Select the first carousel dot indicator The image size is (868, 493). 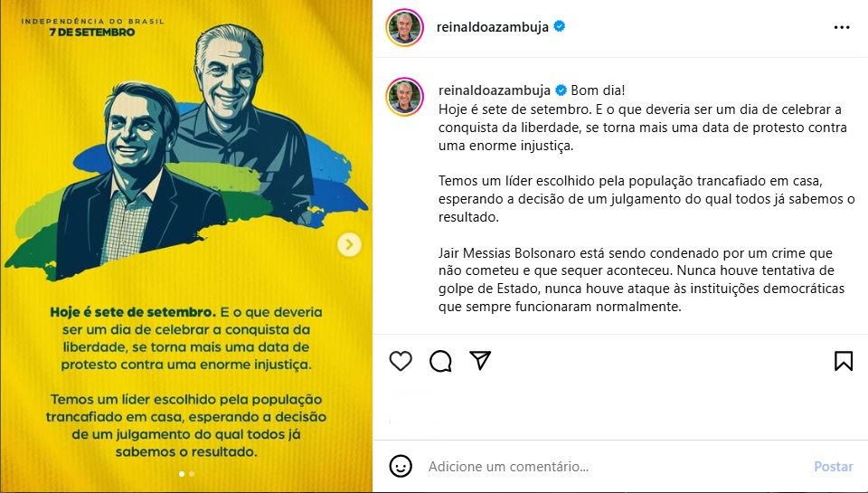coord(182,474)
